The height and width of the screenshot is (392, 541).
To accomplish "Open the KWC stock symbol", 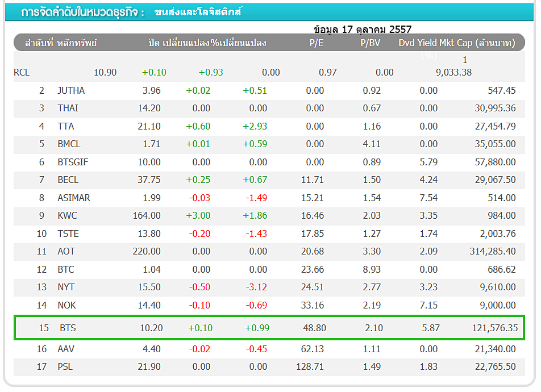I will (x=67, y=216).
